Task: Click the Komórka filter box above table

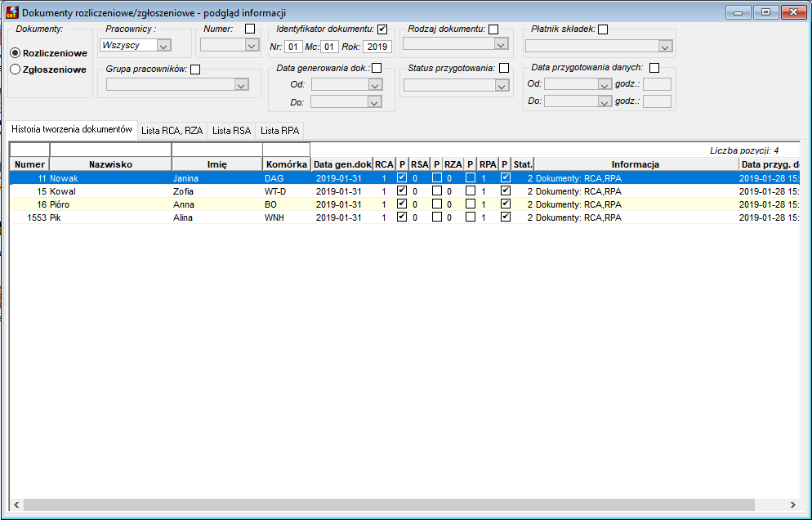Action: click(x=287, y=150)
